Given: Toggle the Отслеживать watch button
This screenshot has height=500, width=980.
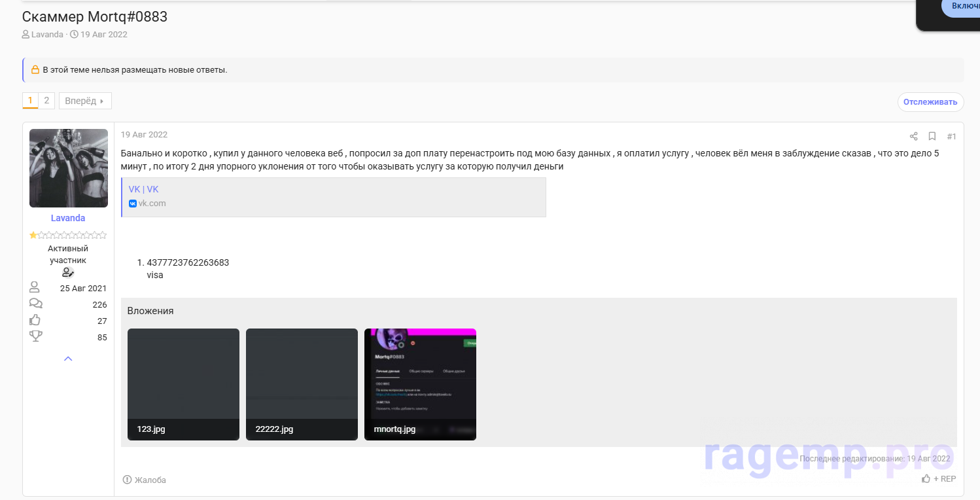Looking at the screenshot, I should tap(930, 102).
